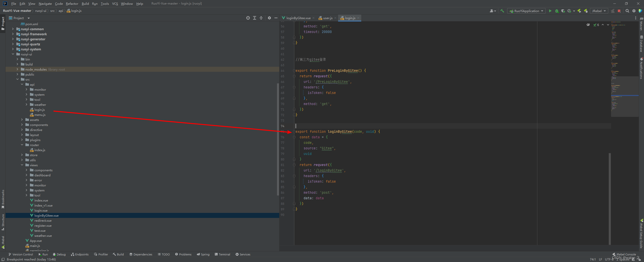Collapse the router folder
Viewport: 644px width, 262px height.
22,145
